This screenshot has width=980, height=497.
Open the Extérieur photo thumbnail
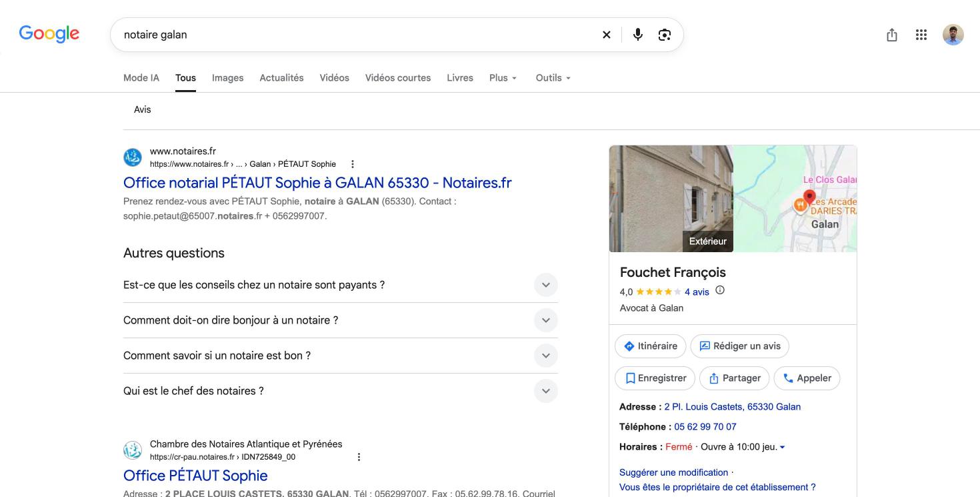(671, 199)
